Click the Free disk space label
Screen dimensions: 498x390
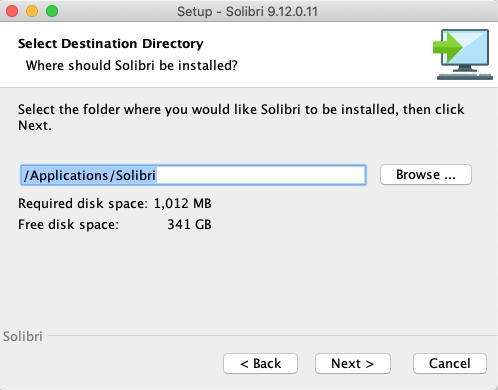point(68,225)
